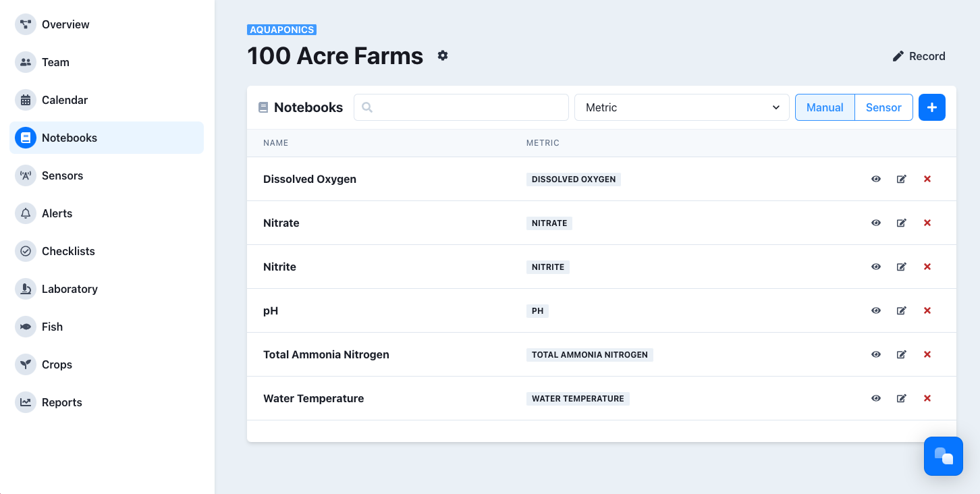Go to Sensors in sidebar
This screenshot has width=980, height=494.
(x=62, y=175)
